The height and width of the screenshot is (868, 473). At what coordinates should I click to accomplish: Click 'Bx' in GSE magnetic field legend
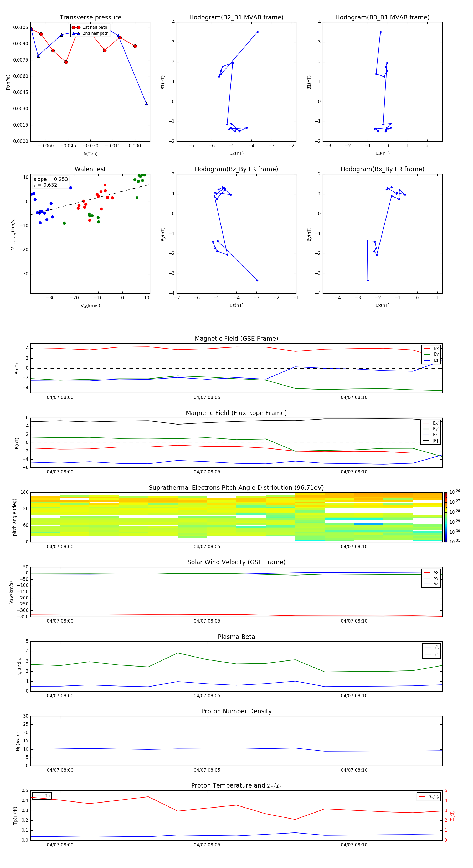[x=431, y=349]
